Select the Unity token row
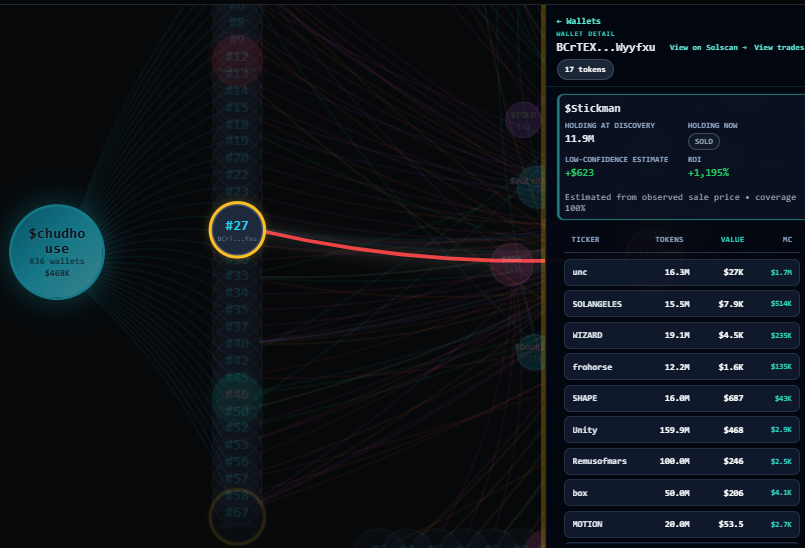 (x=682, y=430)
